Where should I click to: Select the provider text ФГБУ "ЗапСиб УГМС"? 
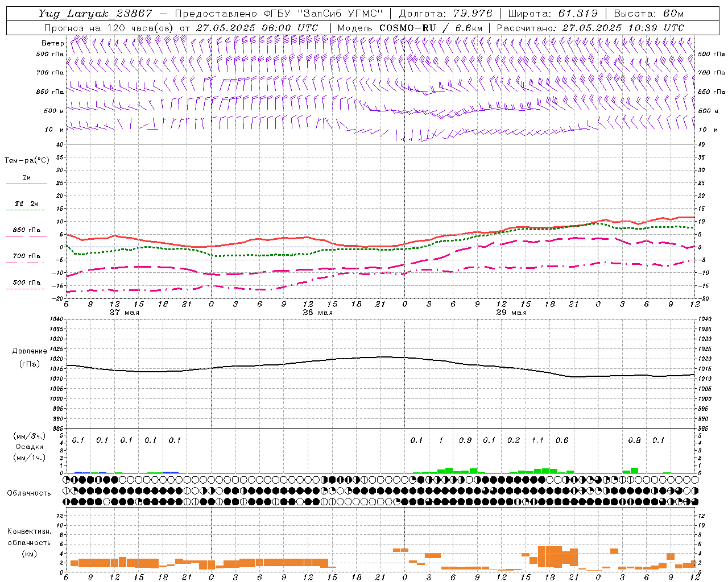point(324,14)
